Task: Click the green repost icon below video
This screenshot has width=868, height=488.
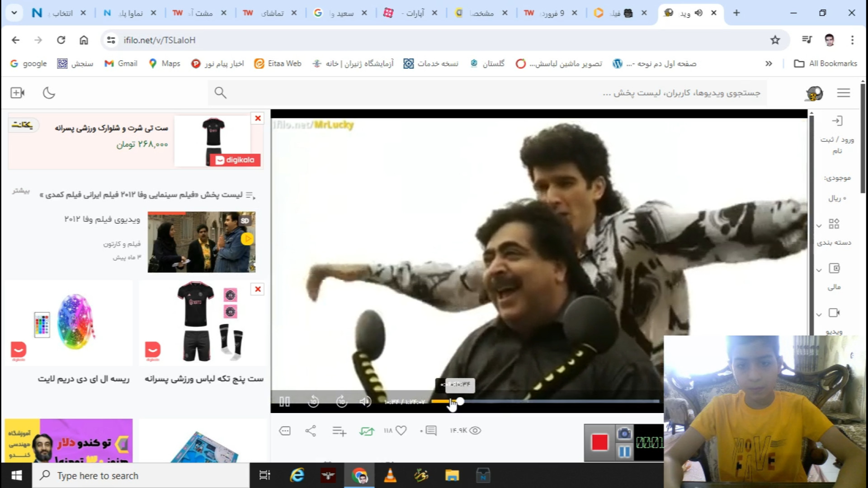Action: point(367,431)
